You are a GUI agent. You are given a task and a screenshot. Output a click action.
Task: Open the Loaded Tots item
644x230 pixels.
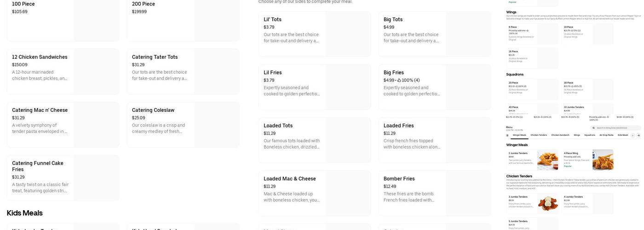tap(315, 140)
